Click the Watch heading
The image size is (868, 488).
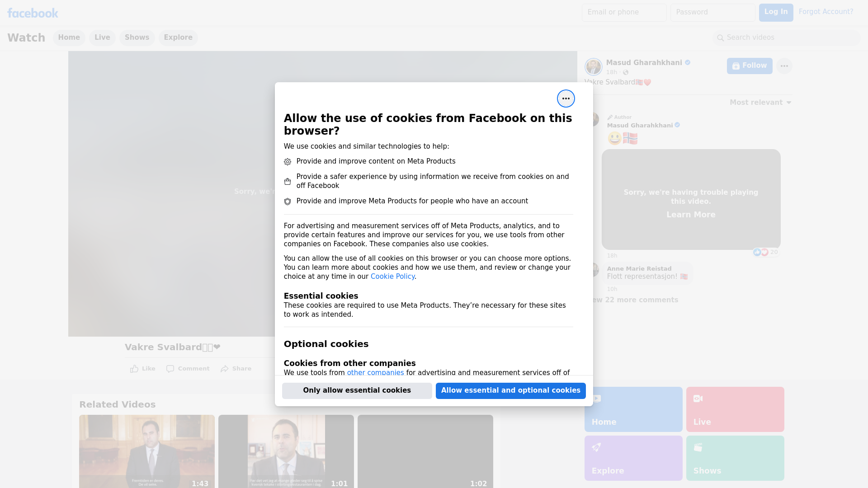[x=26, y=38]
